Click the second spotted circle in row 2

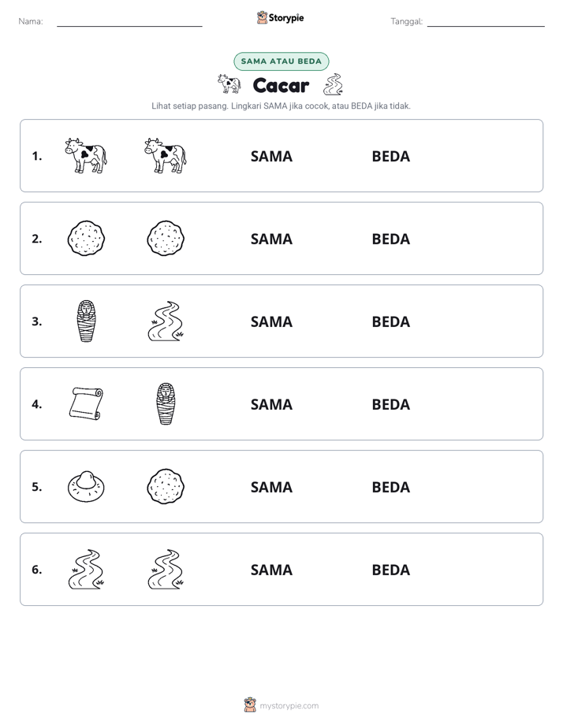pos(166,238)
